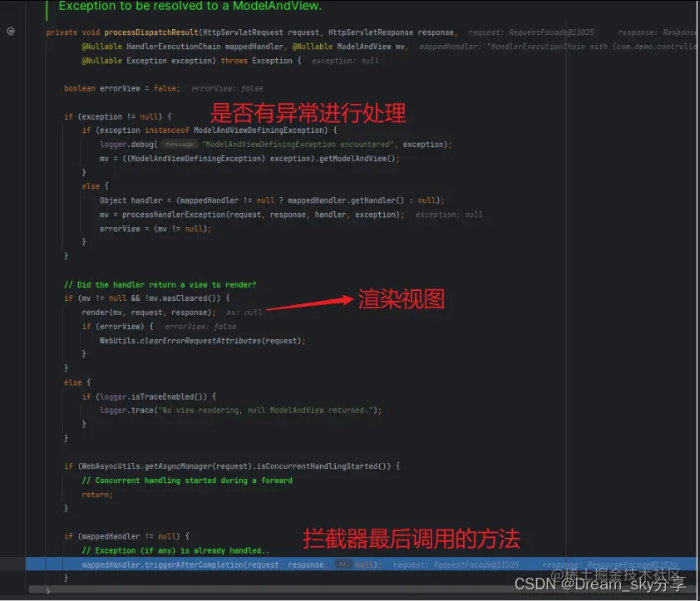
Task: Click the line 'if (mappedHandler != null) {'
Action: [126, 536]
